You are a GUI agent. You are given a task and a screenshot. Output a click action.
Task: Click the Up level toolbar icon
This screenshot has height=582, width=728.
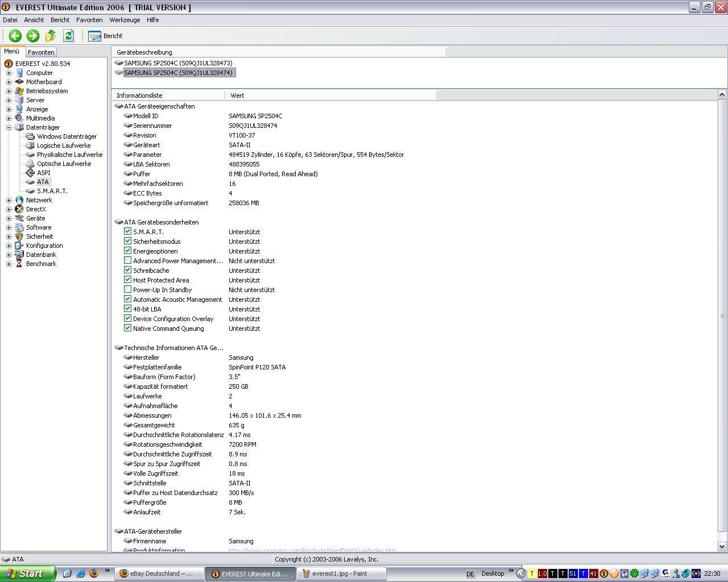(x=51, y=36)
